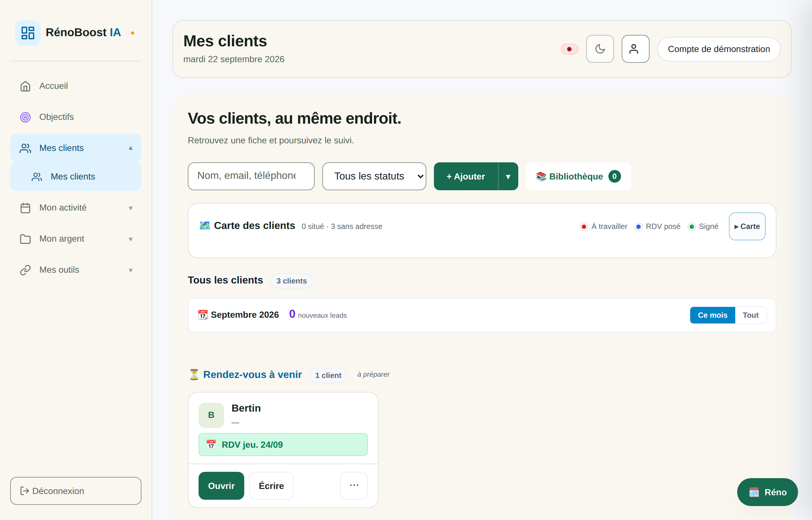Click the Mes clients sub-item people icon

[x=37, y=177]
